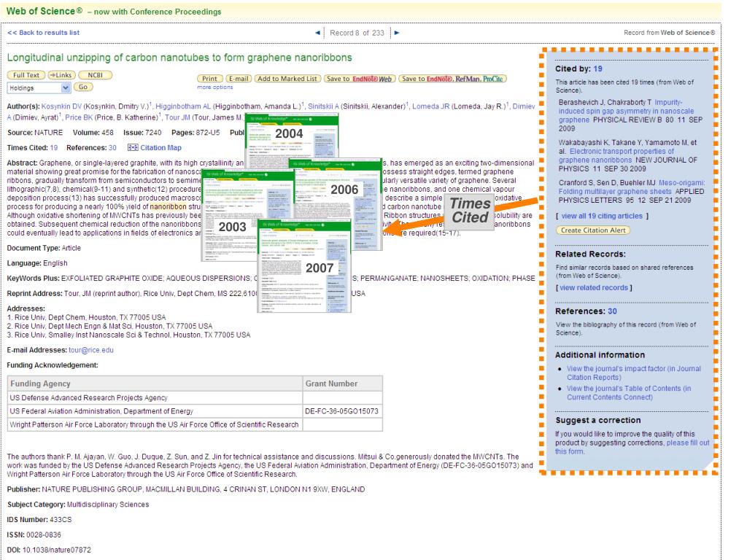Print this record
Image resolution: width=747 pixels, height=560 pixels.
(x=209, y=79)
